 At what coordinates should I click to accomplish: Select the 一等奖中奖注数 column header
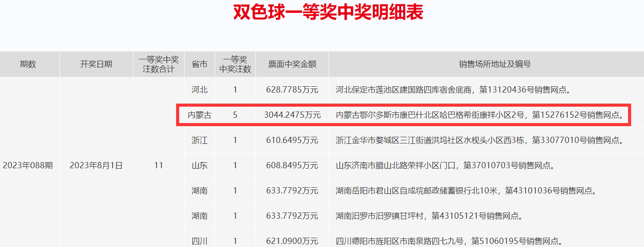pos(236,64)
